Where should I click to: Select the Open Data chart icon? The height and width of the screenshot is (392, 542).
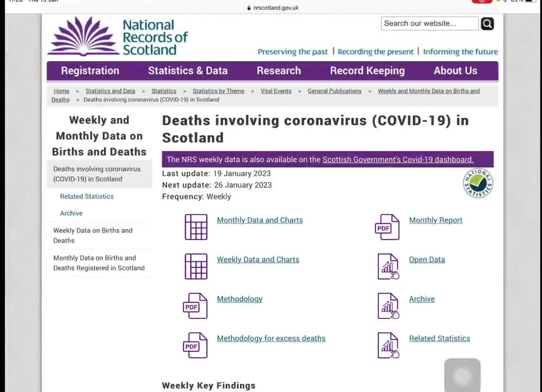click(x=388, y=266)
